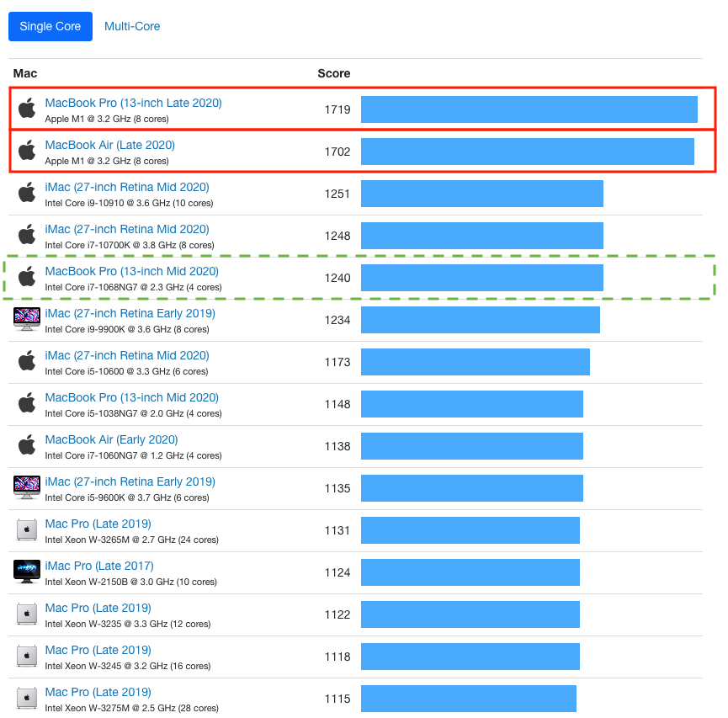This screenshot has height=718, width=728.
Task: Click Apple logo icon on i5-10600 iMac row
Action: [x=27, y=361]
